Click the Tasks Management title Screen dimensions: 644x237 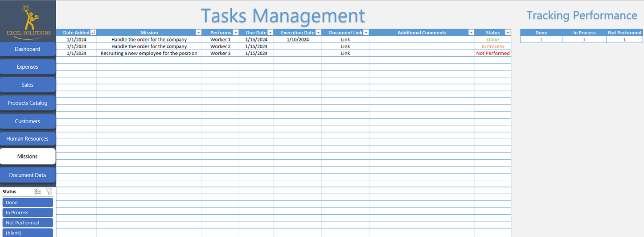pos(283,16)
